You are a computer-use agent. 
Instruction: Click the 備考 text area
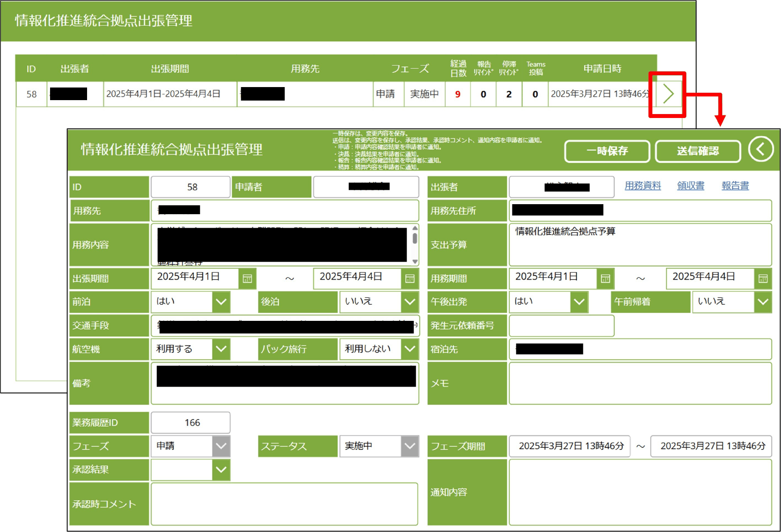(285, 383)
